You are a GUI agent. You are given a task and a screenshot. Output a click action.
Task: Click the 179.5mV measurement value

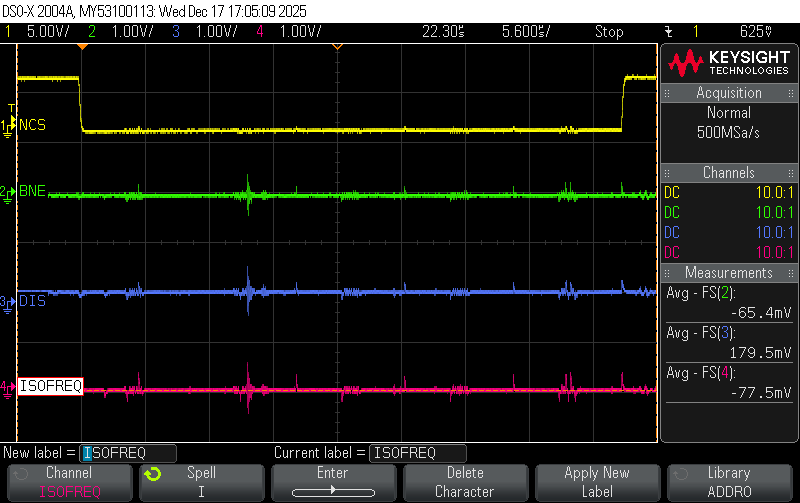[761, 353]
